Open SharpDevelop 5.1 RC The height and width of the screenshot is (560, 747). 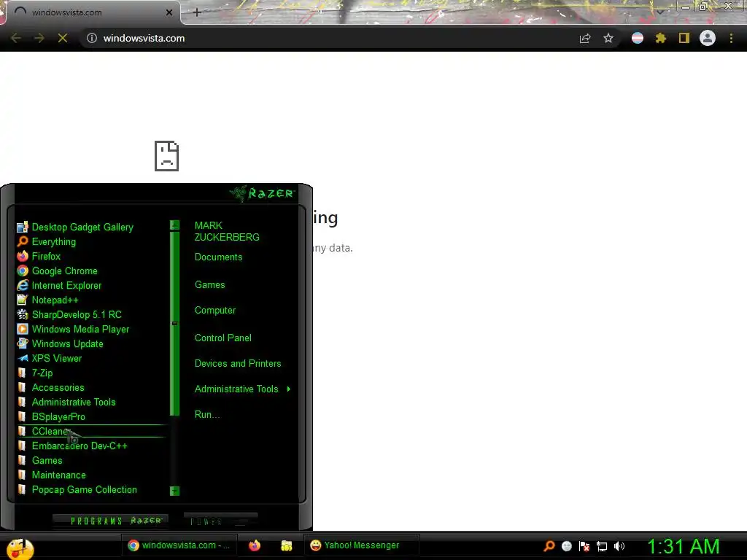pos(69,314)
